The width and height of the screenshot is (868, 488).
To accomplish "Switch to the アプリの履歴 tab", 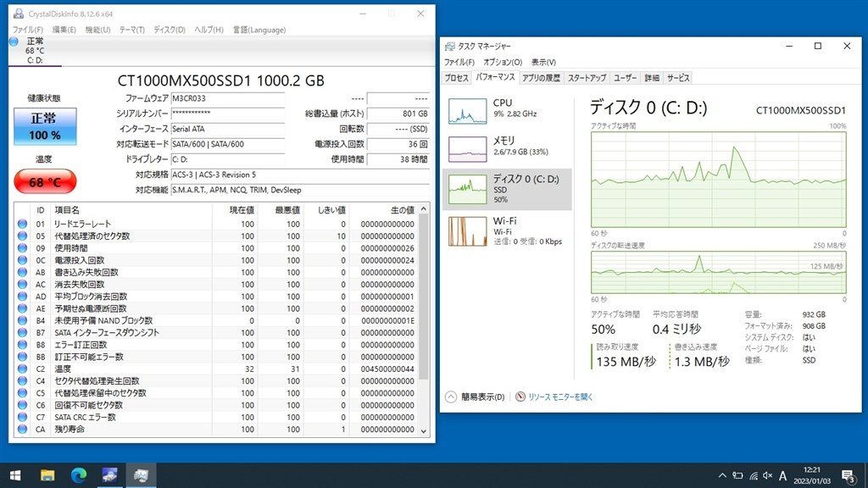I will click(x=541, y=78).
